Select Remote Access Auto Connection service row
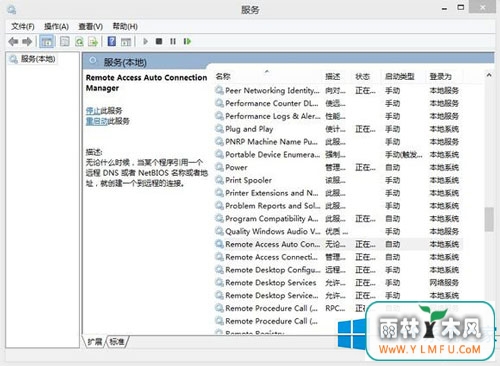This screenshot has width=500, height=366. click(338, 244)
